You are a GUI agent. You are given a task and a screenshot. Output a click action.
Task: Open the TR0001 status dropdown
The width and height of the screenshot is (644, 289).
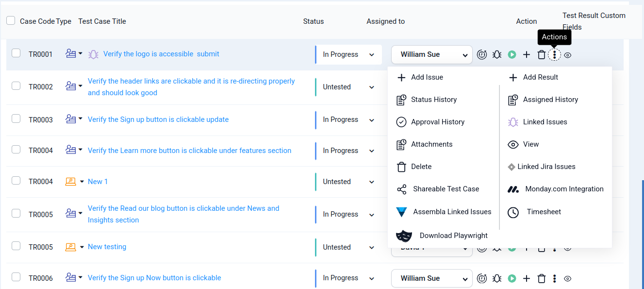click(348, 54)
